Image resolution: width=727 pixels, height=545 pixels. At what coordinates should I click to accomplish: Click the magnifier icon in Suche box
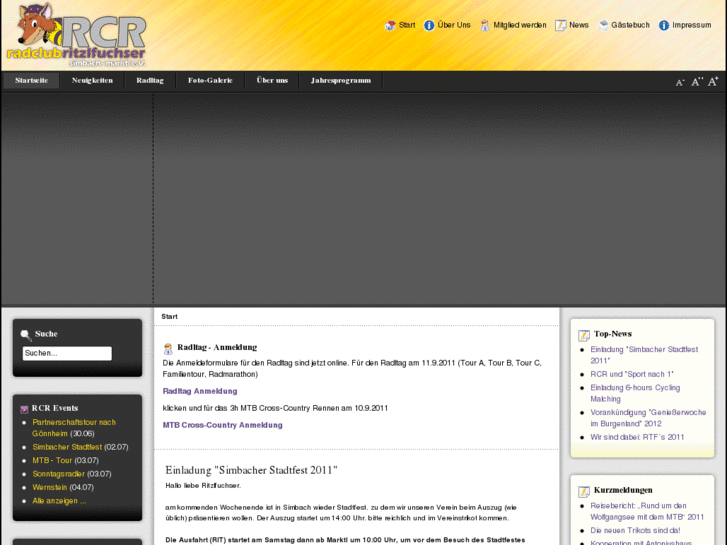point(26,334)
